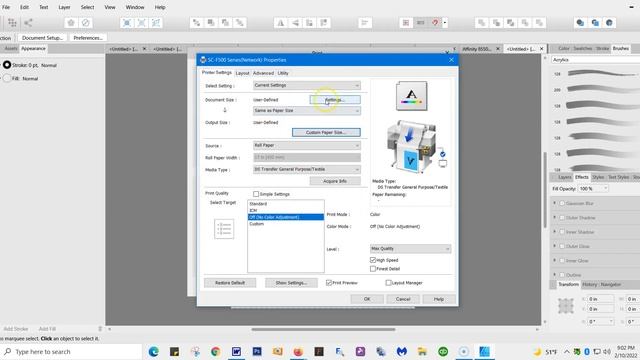This screenshot has height=360, width=640.
Task: Click the share icon in Affinity toolbar
Action: pyautogui.click(x=28, y=23)
